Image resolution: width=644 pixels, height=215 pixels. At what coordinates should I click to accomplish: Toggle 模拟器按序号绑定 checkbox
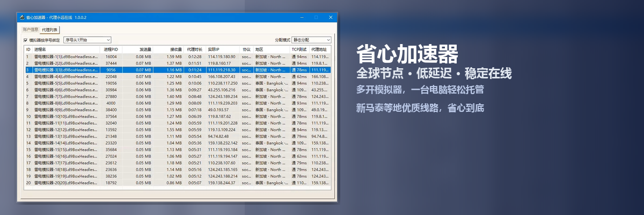point(25,40)
